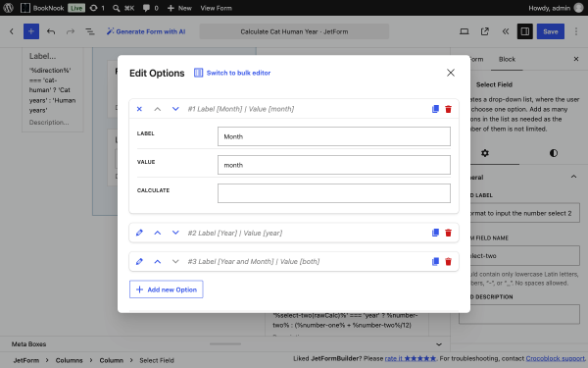Open the WordPress logo menu
The width and height of the screenshot is (588, 368).
tap(8, 8)
